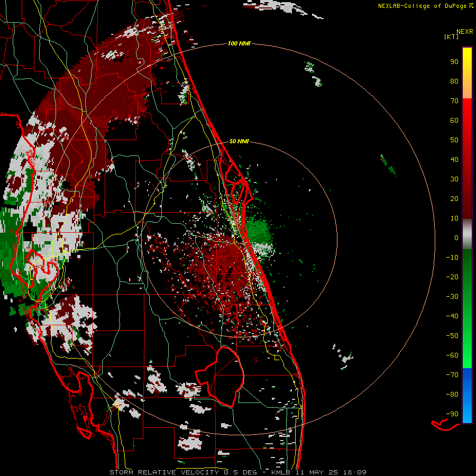Click the 10 value on the velocity scale

click(x=454, y=218)
